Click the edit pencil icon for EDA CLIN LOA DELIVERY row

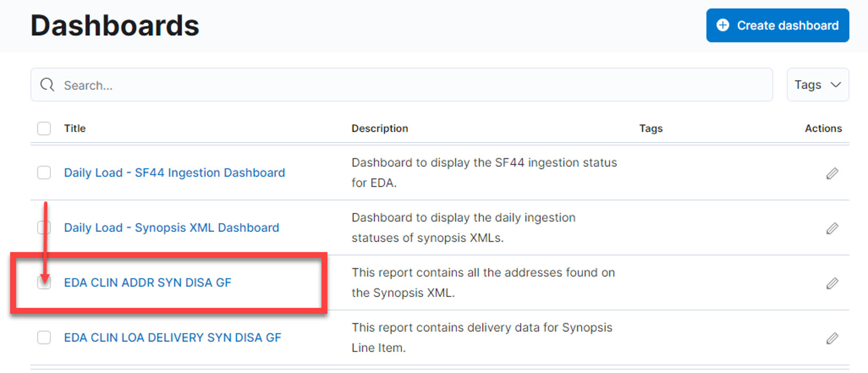(832, 338)
